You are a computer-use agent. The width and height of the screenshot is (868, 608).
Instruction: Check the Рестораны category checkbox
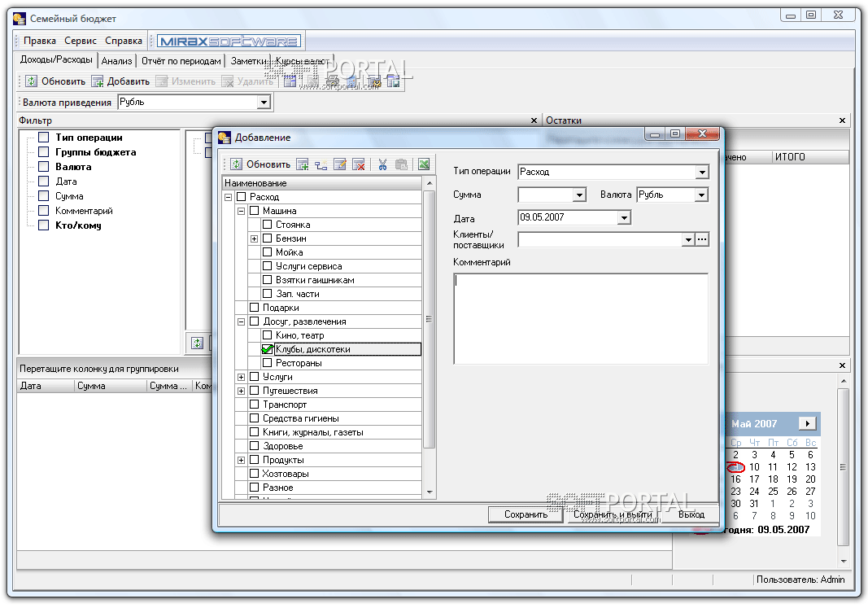268,363
